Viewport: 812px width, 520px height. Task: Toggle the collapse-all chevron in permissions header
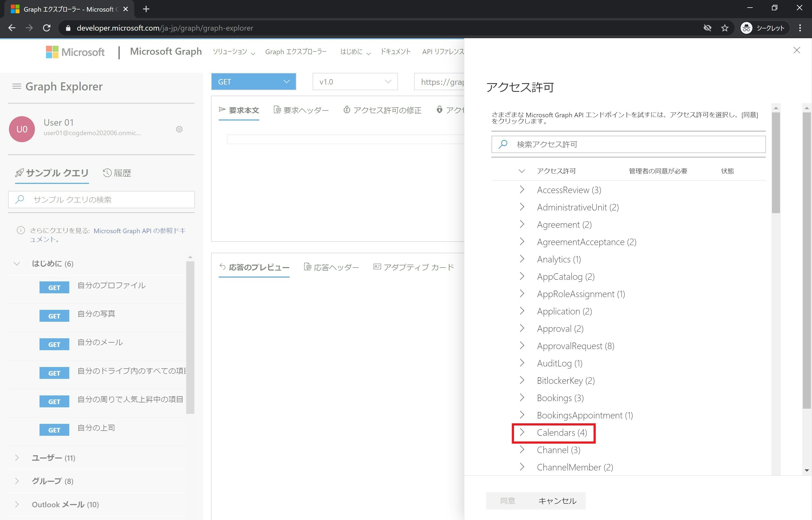522,171
